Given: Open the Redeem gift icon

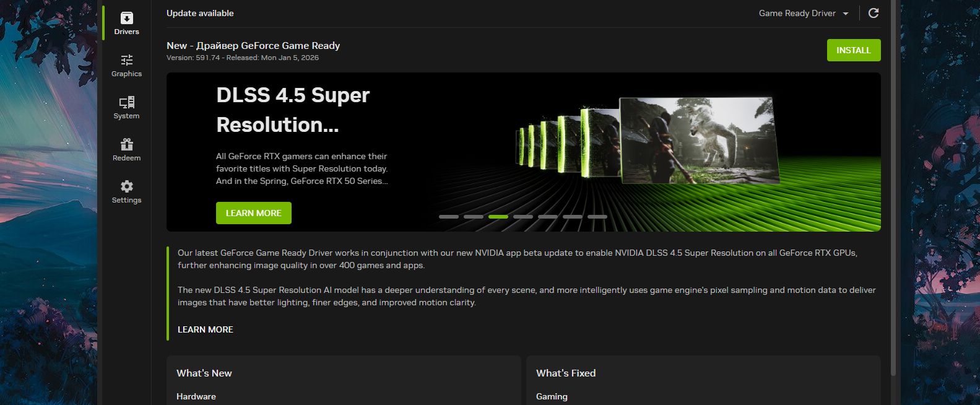Looking at the screenshot, I should pyautogui.click(x=126, y=144).
